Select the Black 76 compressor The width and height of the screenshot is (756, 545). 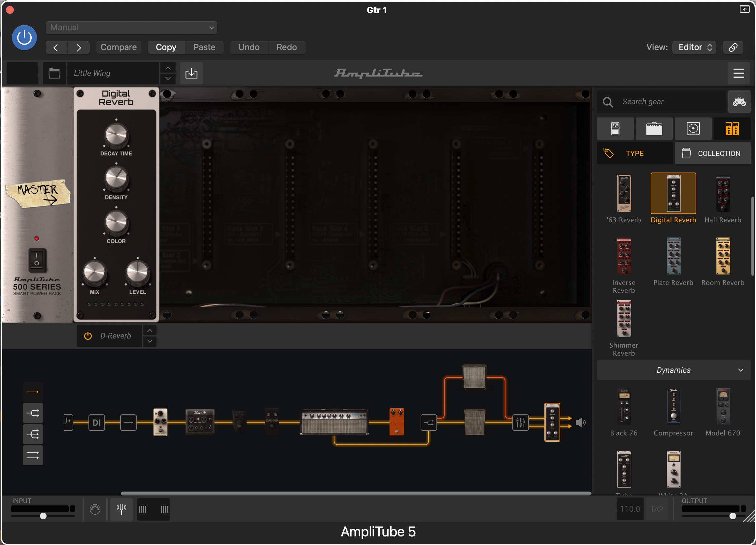point(624,412)
